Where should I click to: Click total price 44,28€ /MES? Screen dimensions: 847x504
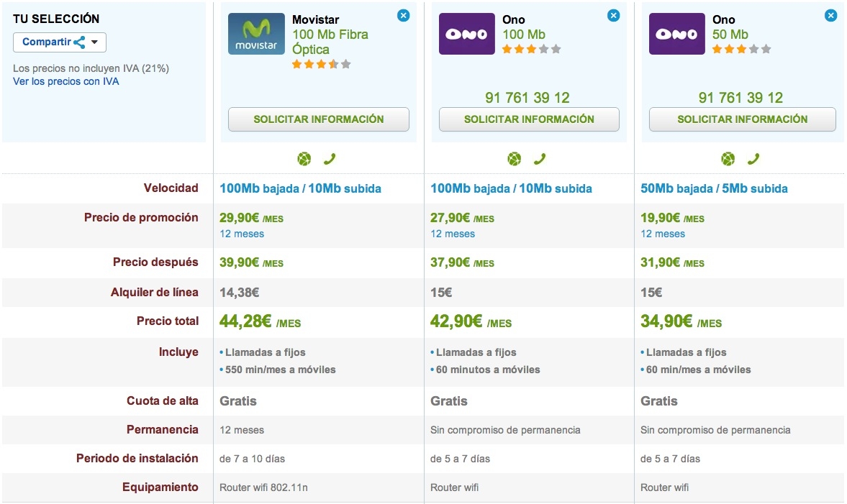pos(260,321)
